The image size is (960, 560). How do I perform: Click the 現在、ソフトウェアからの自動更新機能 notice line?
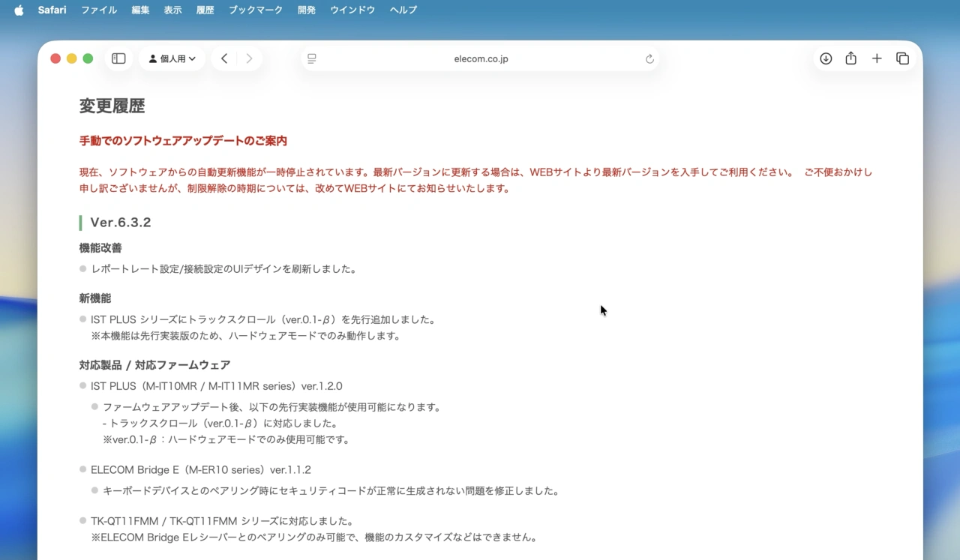475,181
